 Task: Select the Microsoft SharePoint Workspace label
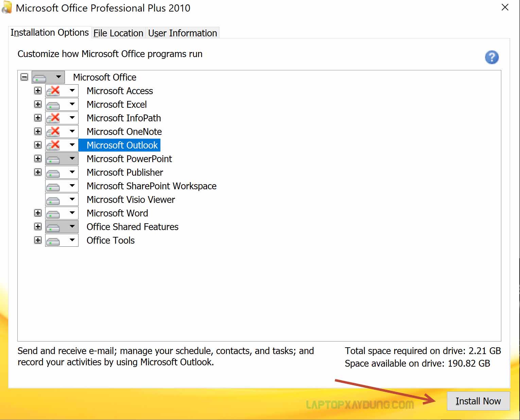151,186
